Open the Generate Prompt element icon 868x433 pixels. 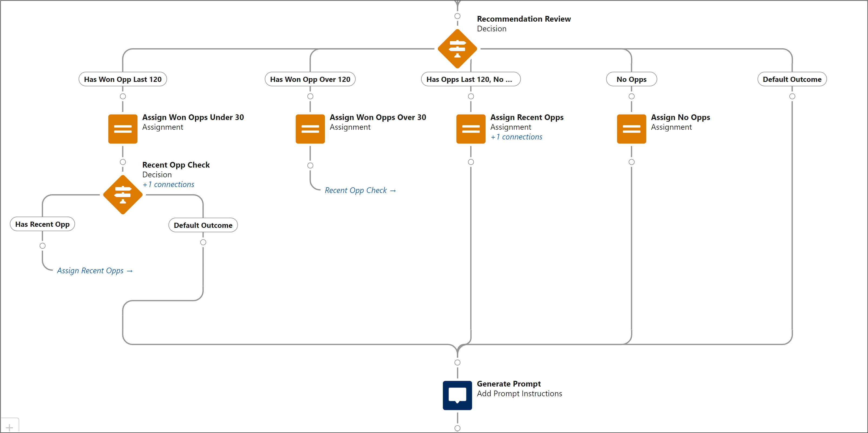coord(457,395)
